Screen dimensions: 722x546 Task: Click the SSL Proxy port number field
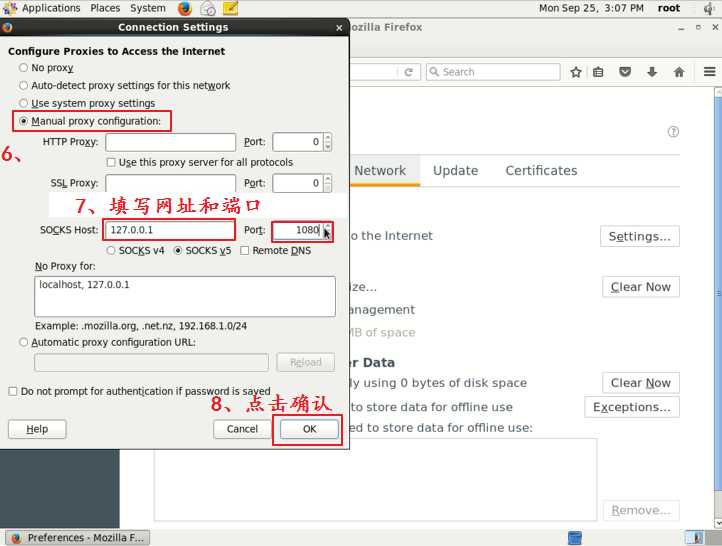pyautogui.click(x=298, y=183)
